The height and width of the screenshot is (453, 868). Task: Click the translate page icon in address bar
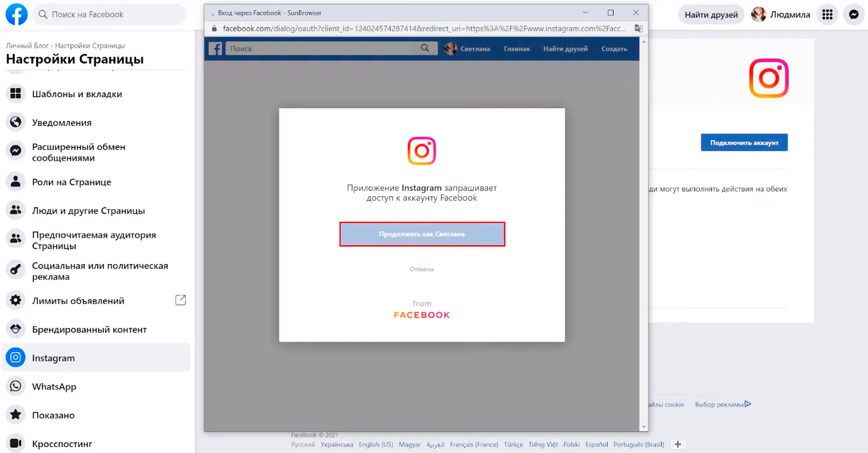tap(639, 28)
